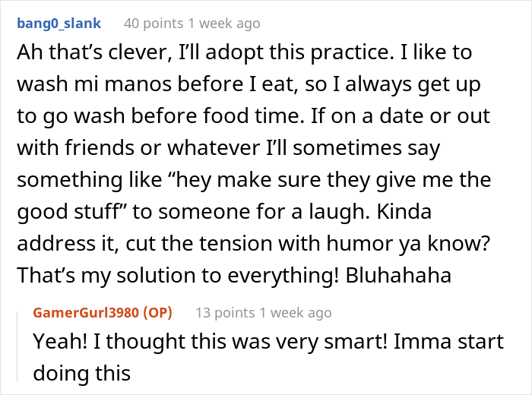
Task: Click the reply sentence "Yeah! I thought this"
Action: pyautogui.click(x=130, y=342)
